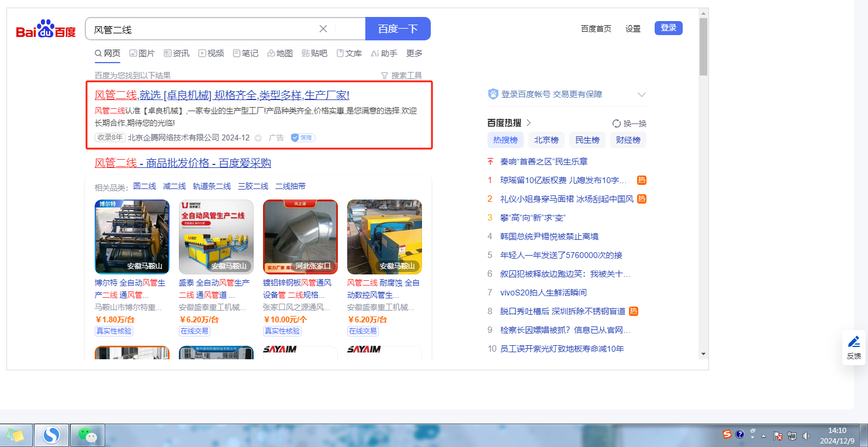This screenshot has width=868, height=447.
Task: Open the ad info dropdown triangle beside 2024-12
Action: coord(258,138)
